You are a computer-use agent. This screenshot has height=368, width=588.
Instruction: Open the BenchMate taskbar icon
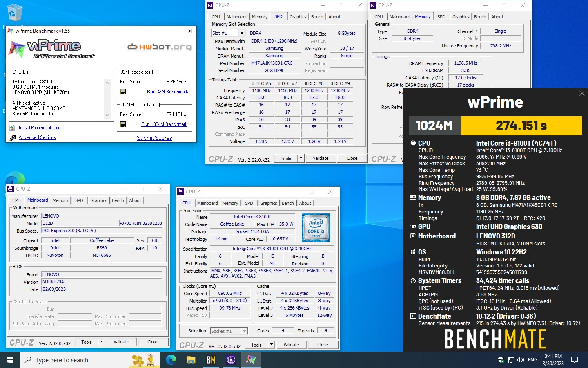pos(211,360)
